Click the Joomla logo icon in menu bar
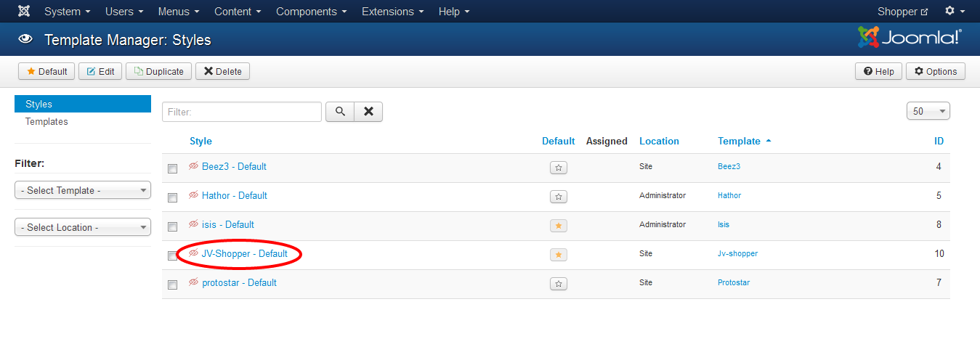The image size is (980, 360). (24, 12)
